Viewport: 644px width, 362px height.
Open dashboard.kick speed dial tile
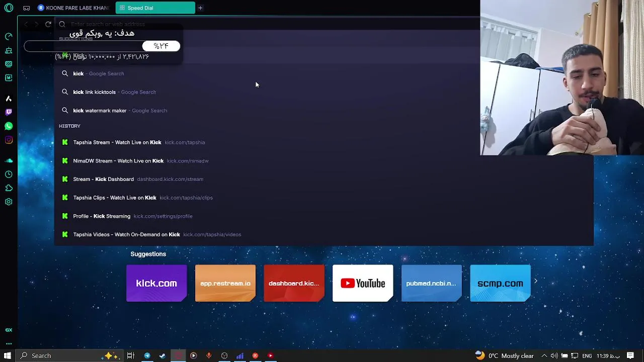click(294, 283)
